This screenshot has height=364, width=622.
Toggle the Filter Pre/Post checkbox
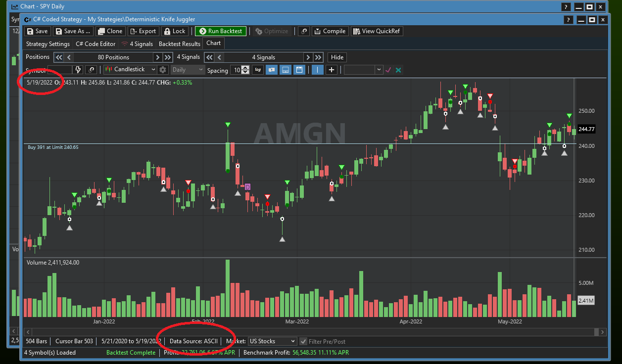point(303,341)
